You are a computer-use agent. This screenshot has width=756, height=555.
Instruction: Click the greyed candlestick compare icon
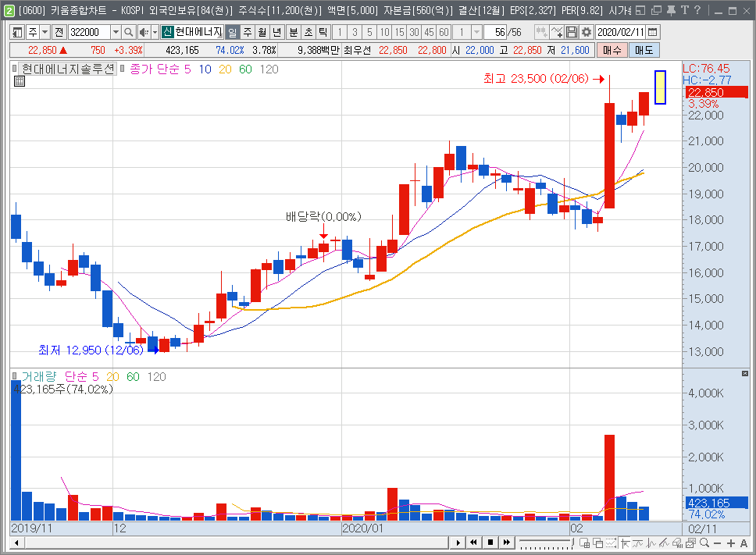(x=541, y=32)
